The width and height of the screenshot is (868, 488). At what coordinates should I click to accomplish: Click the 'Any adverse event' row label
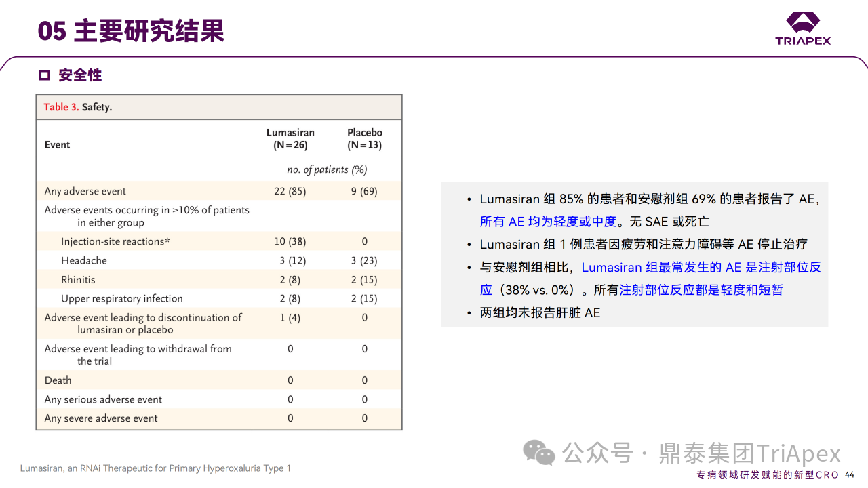[85, 191]
